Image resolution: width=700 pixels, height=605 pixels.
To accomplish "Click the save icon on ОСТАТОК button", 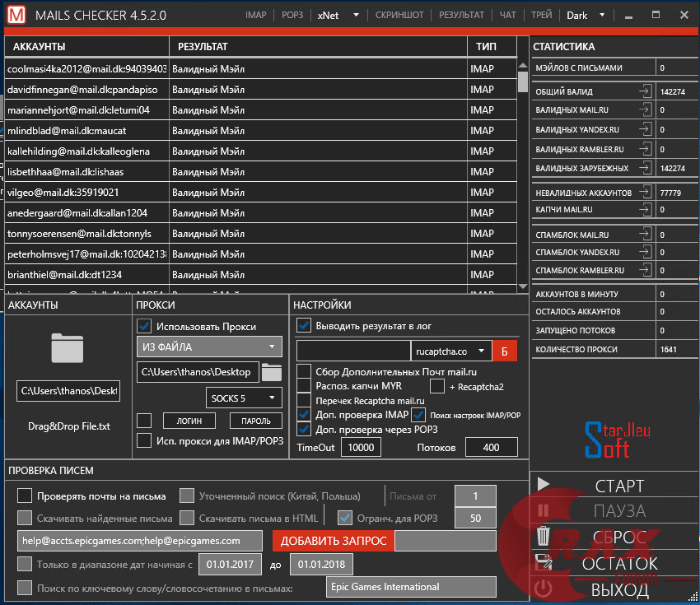I will coord(543,563).
